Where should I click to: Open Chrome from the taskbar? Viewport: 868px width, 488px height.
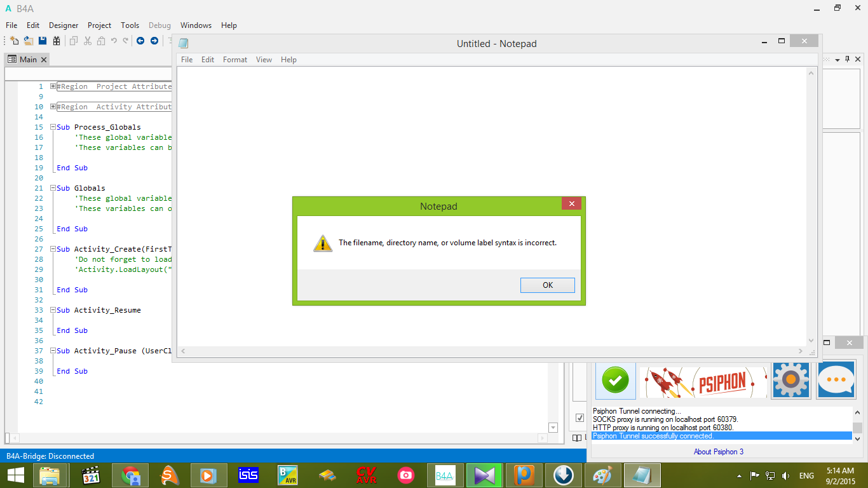click(x=130, y=475)
